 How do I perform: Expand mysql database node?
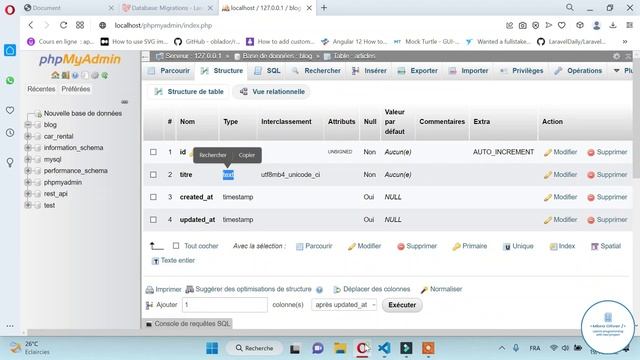(x=28, y=159)
